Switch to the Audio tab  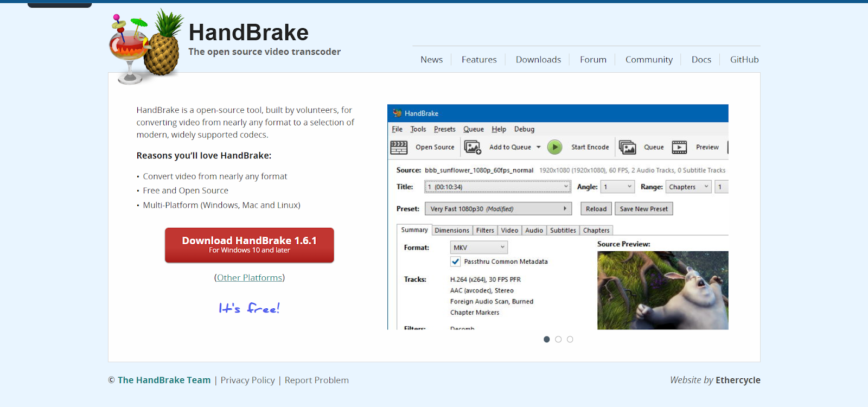[534, 231]
